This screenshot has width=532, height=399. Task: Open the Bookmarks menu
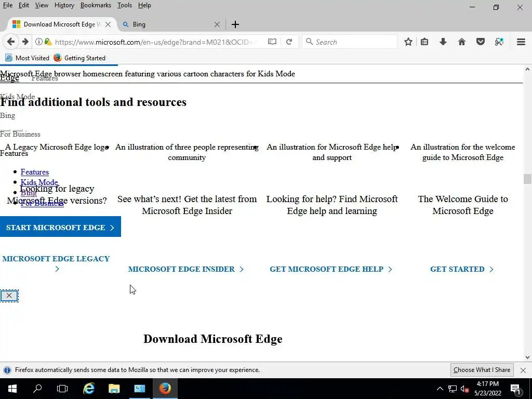[96, 5]
